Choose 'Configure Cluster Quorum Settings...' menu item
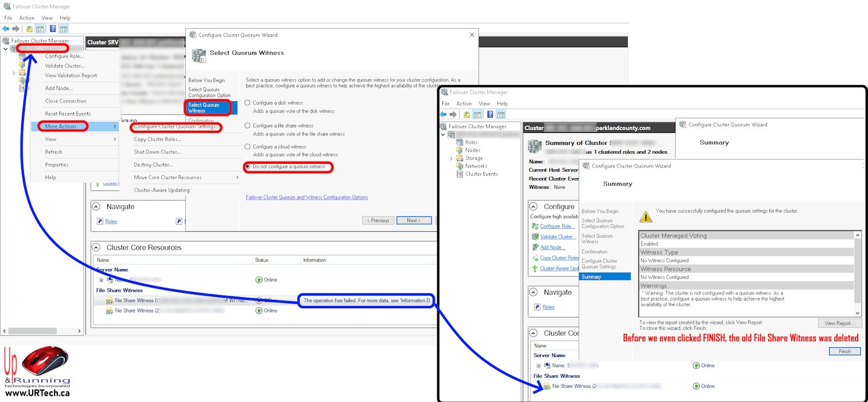This screenshot has height=402, width=868. pos(176,126)
